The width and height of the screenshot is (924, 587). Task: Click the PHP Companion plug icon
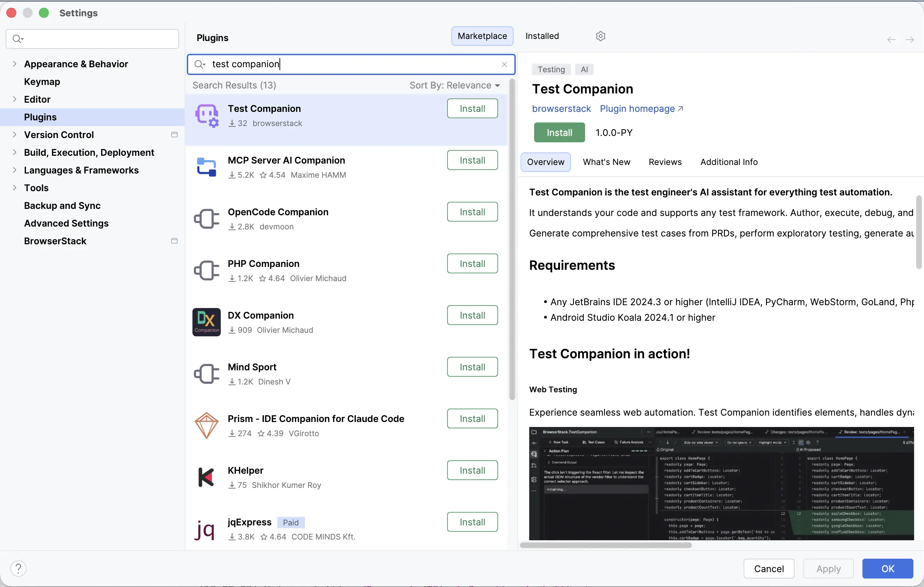[x=207, y=270]
